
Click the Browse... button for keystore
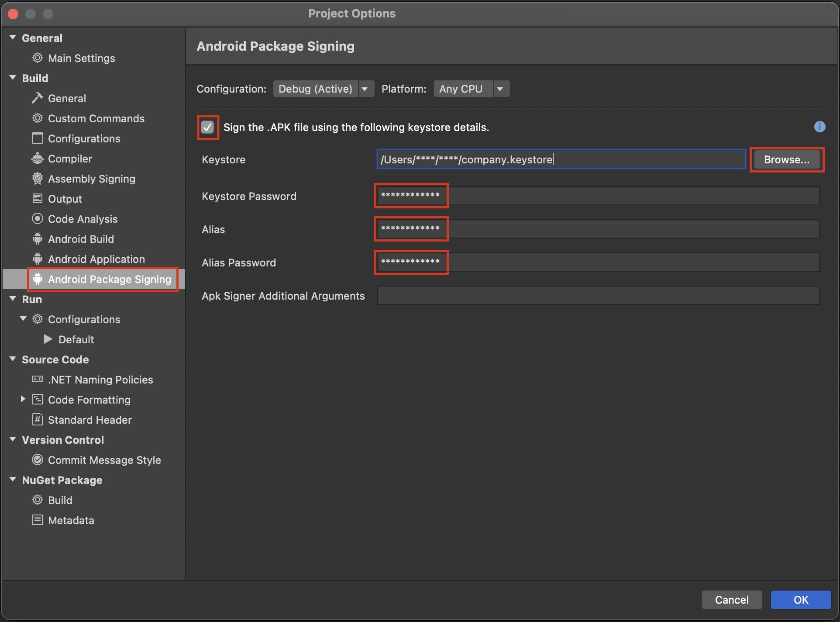point(786,159)
